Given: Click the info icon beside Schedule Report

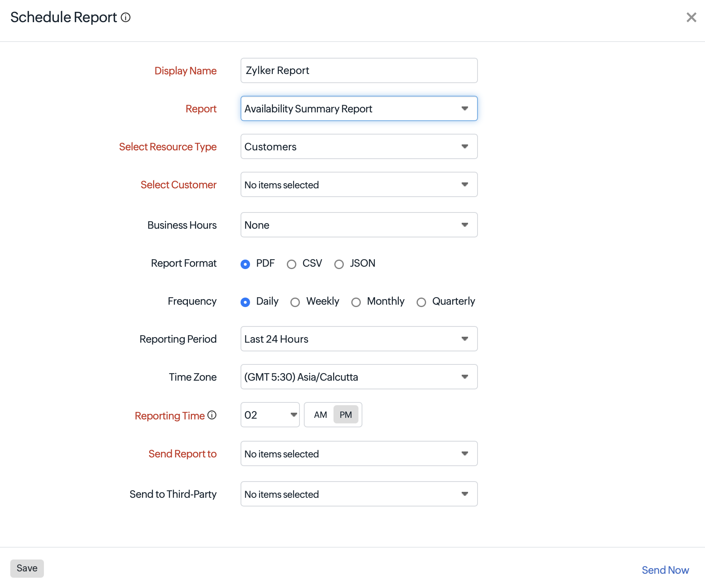Looking at the screenshot, I should (126, 17).
